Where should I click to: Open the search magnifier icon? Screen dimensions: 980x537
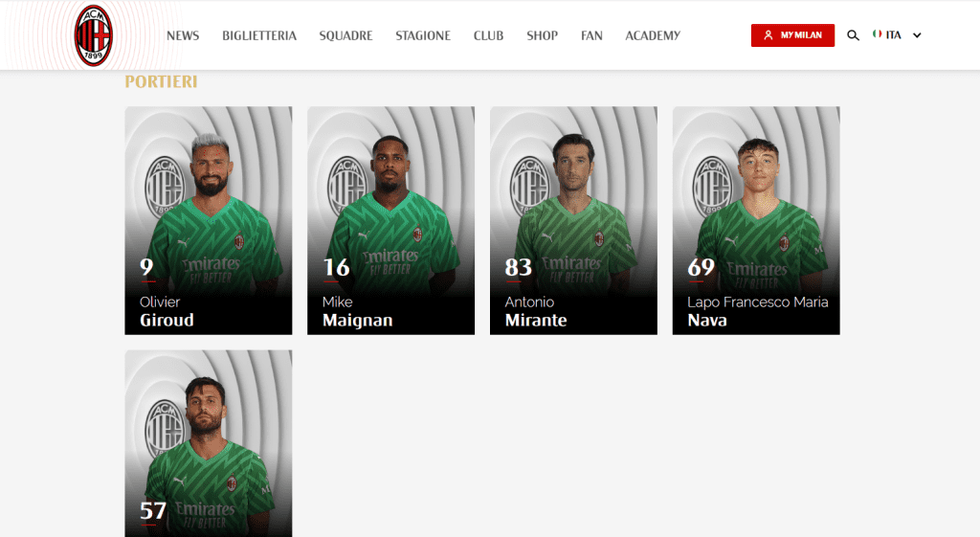point(853,35)
